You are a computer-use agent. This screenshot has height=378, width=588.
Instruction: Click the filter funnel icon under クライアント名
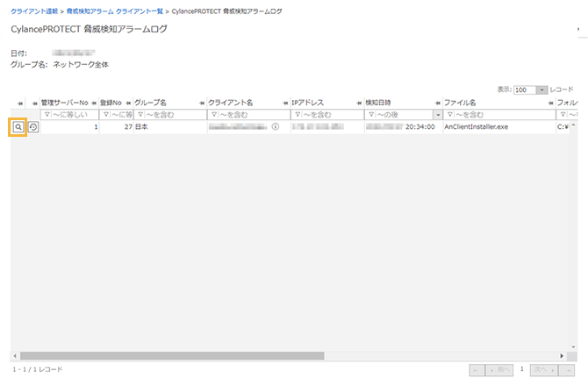pyautogui.click(x=213, y=115)
